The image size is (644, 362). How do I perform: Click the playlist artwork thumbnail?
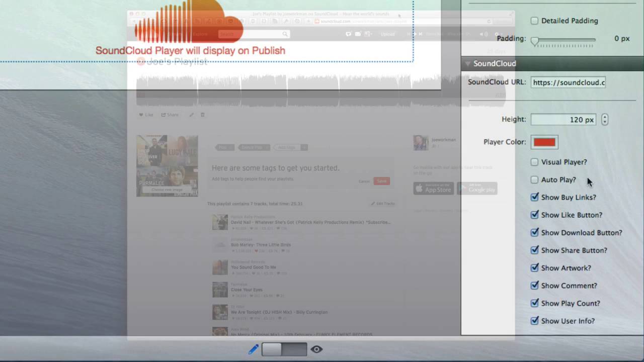coord(167,165)
